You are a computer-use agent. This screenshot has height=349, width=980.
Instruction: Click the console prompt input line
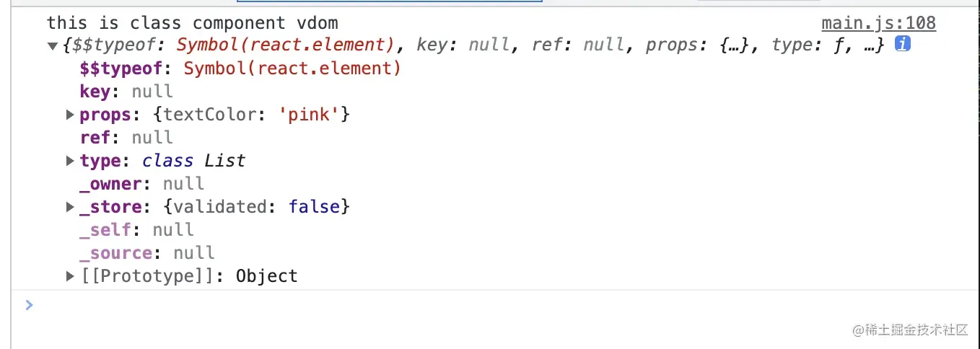pos(433,305)
